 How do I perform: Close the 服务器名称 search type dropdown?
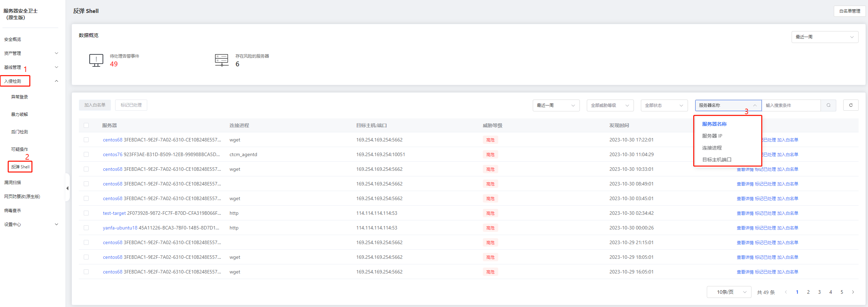click(x=728, y=105)
